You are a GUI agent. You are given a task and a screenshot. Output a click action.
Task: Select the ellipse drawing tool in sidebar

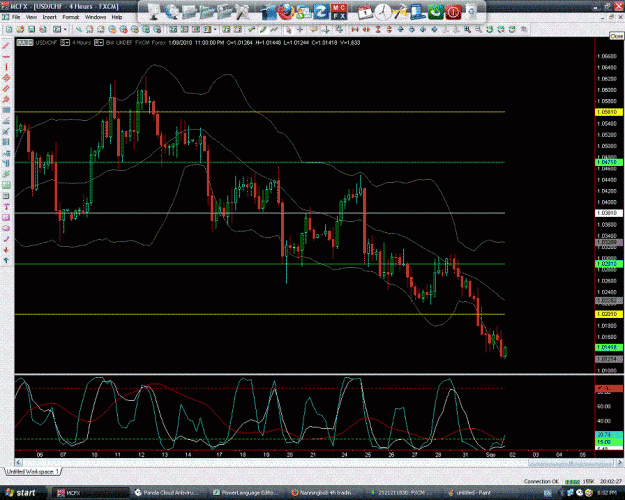coord(6,228)
